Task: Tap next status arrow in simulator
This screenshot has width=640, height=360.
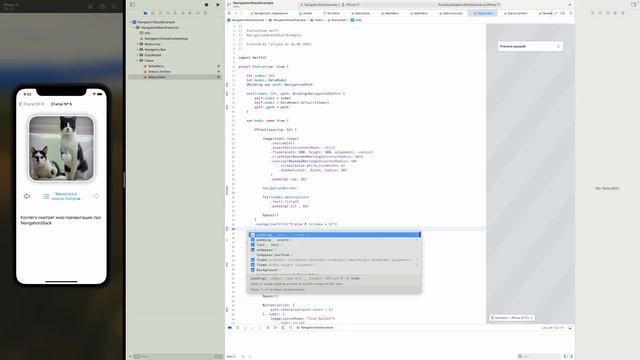Action: tap(96, 196)
